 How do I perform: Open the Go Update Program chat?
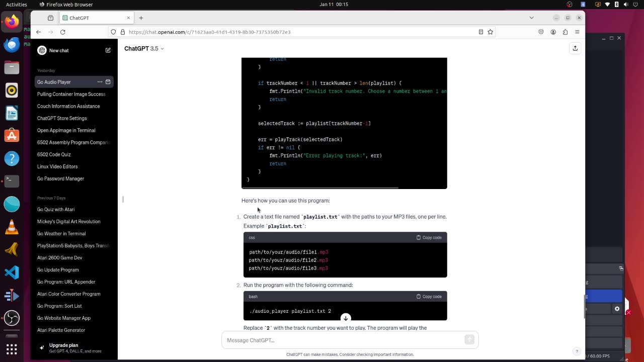(73, 269)
